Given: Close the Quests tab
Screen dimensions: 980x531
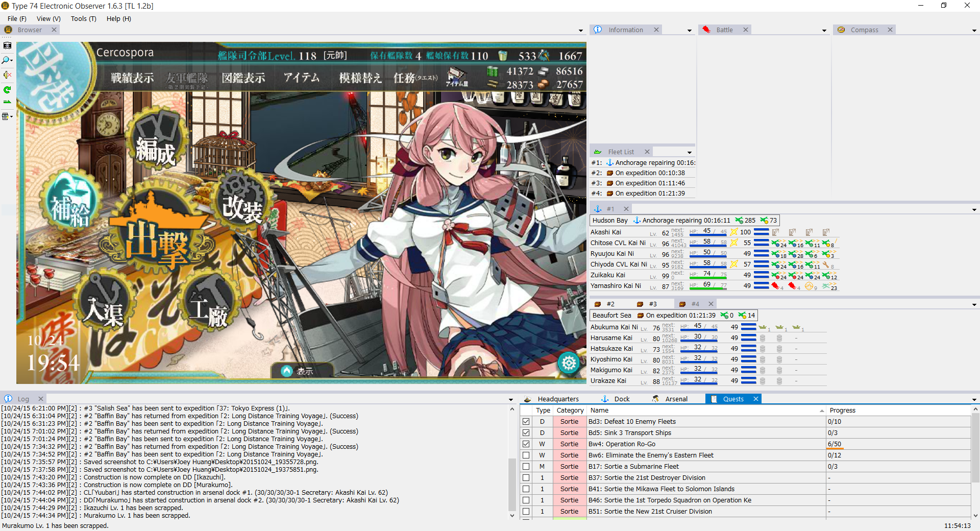Looking at the screenshot, I should point(756,399).
